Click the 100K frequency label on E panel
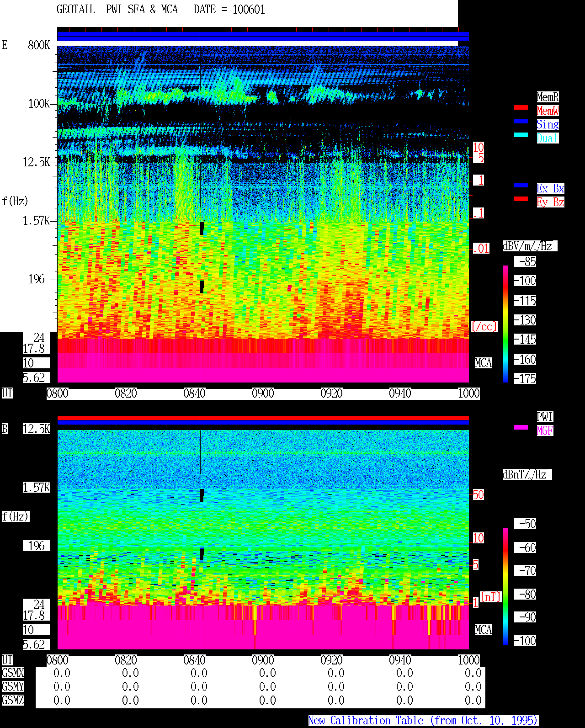585x728 pixels. (39, 104)
